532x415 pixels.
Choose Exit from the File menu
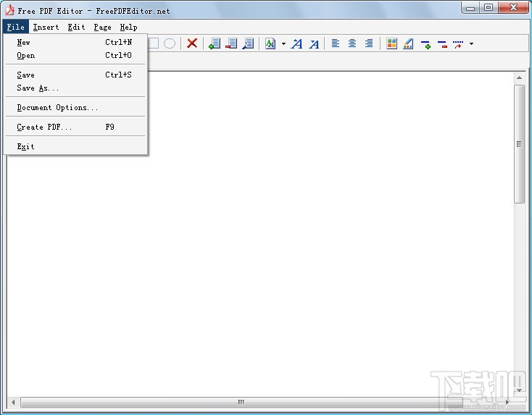pos(75,146)
